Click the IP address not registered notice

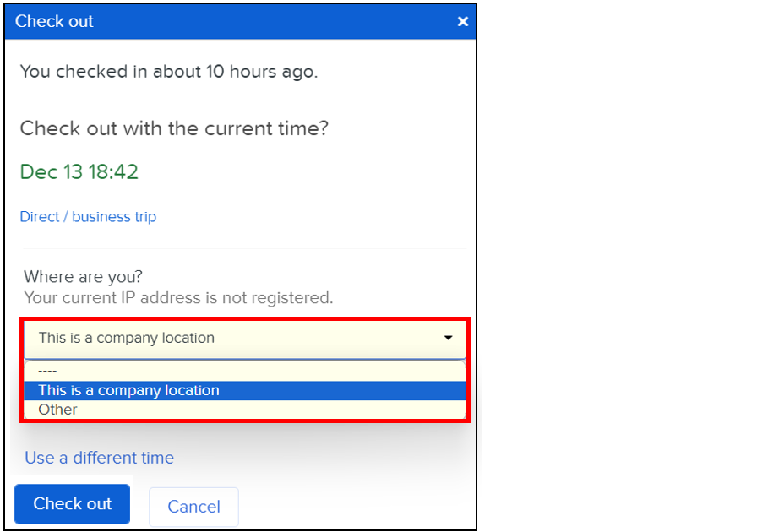click(178, 298)
